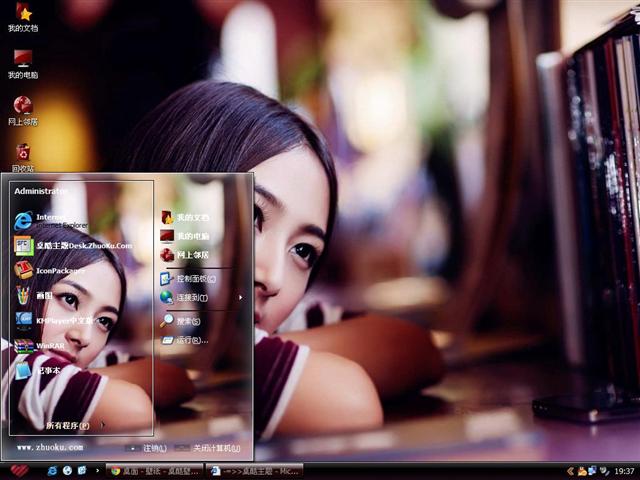
Task: Select the 网上邻居 desktop icon
Action: click(23, 108)
